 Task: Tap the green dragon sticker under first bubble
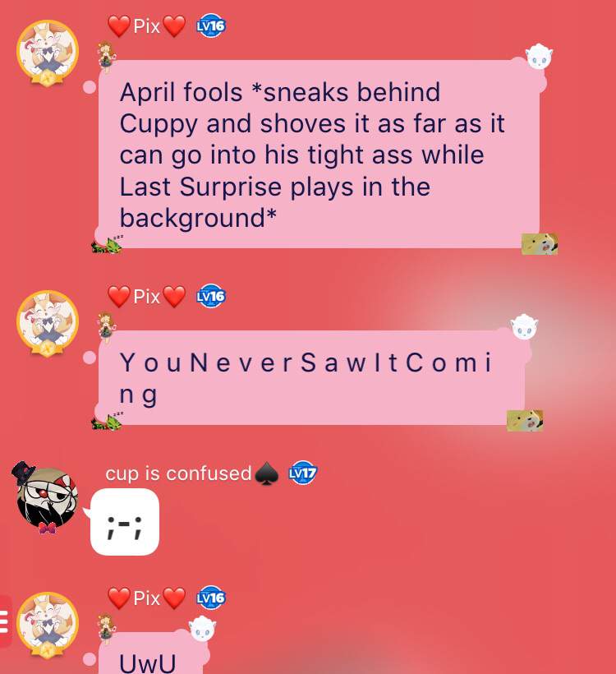click(107, 245)
